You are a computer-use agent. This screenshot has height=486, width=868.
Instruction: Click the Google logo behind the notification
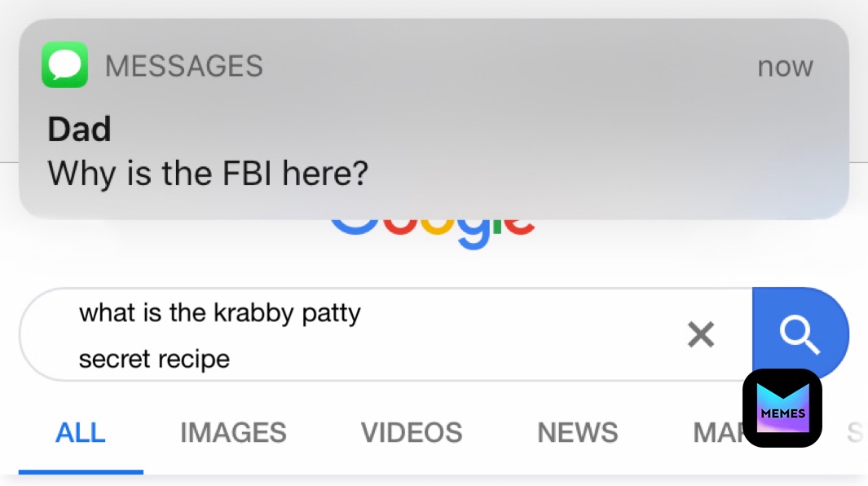[x=433, y=231]
